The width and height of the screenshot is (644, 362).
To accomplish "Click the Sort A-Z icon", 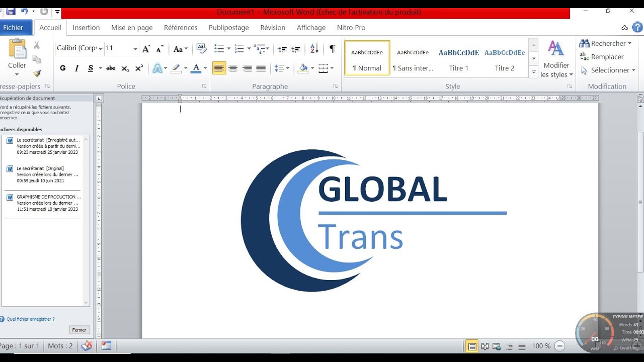I will click(314, 49).
